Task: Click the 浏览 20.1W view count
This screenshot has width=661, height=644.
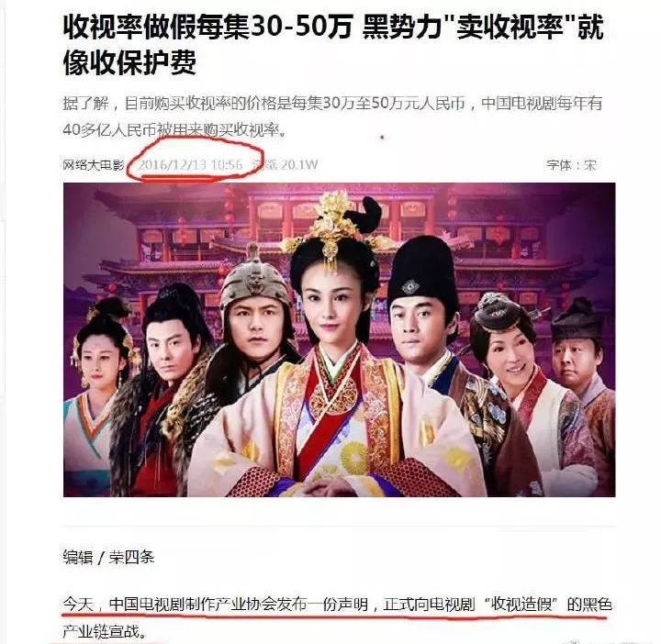Action: click(x=285, y=165)
